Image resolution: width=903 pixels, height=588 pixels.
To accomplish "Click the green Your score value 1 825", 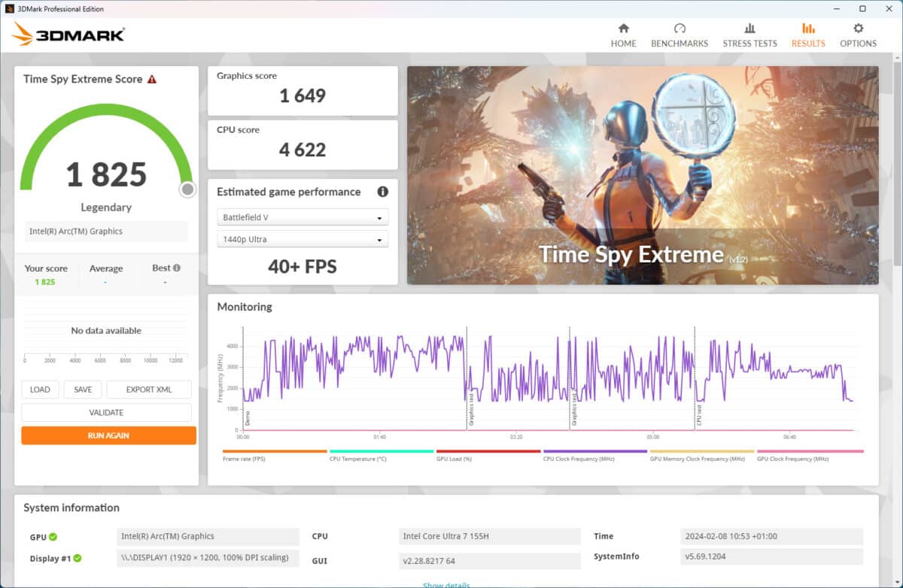I will point(45,282).
